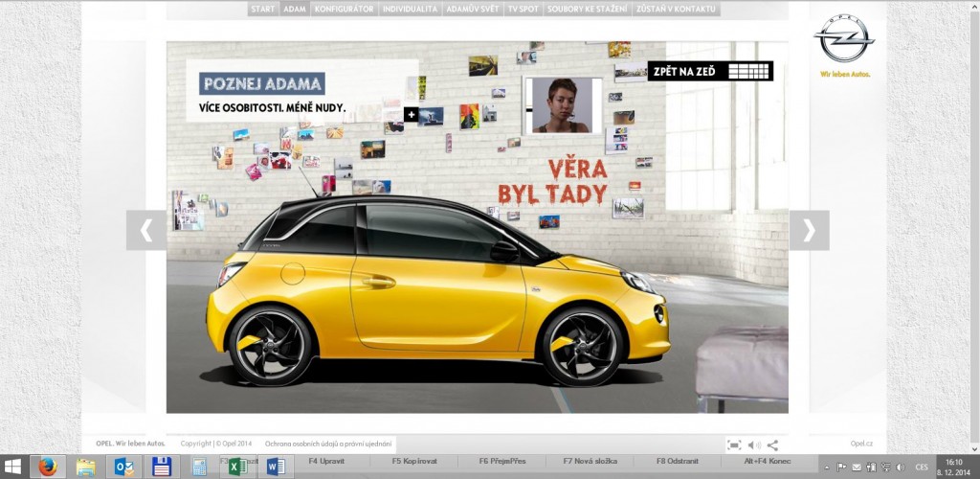
Task: Click F5 Kopírovat button
Action: tap(414, 462)
